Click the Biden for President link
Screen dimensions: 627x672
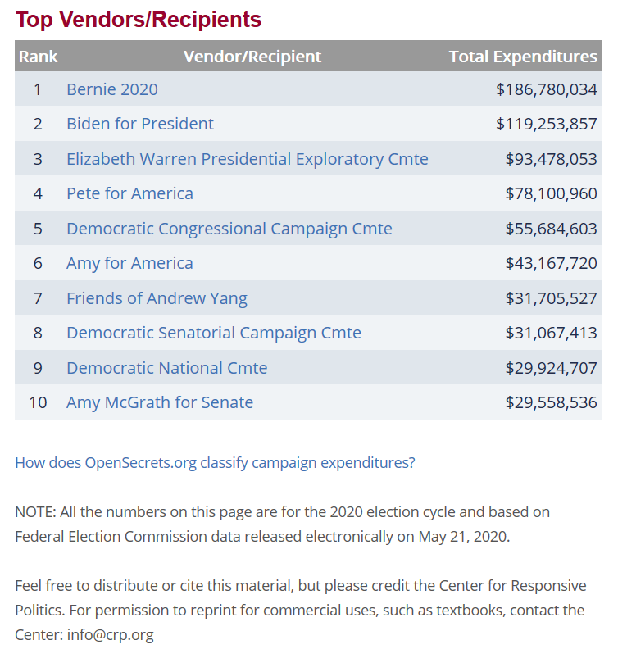tap(140, 124)
